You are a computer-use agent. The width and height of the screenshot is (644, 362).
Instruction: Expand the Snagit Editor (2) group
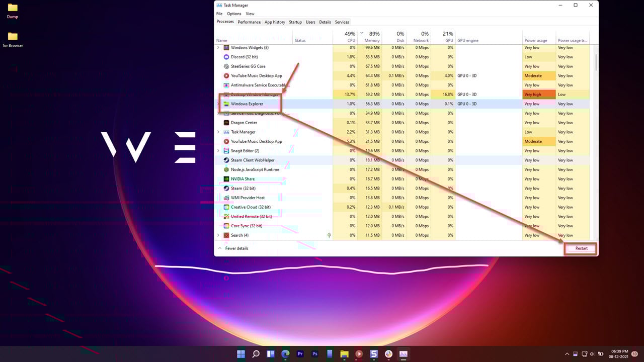tap(218, 151)
